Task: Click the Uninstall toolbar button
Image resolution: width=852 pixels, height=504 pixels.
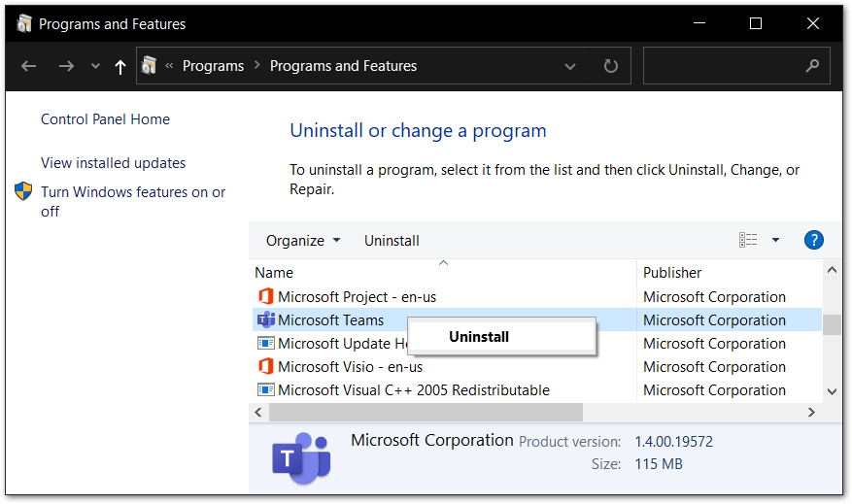Action: (392, 241)
